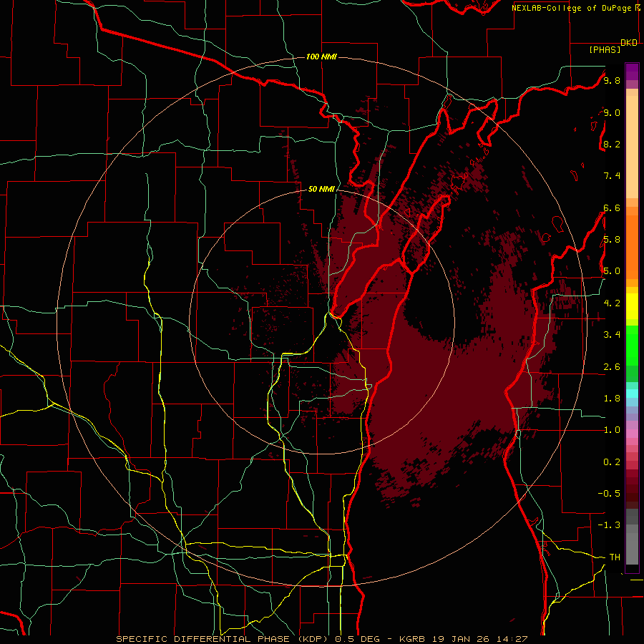Image resolution: width=644 pixels, height=644 pixels.
Task: Click the 9.0 scale value
Action: point(612,113)
